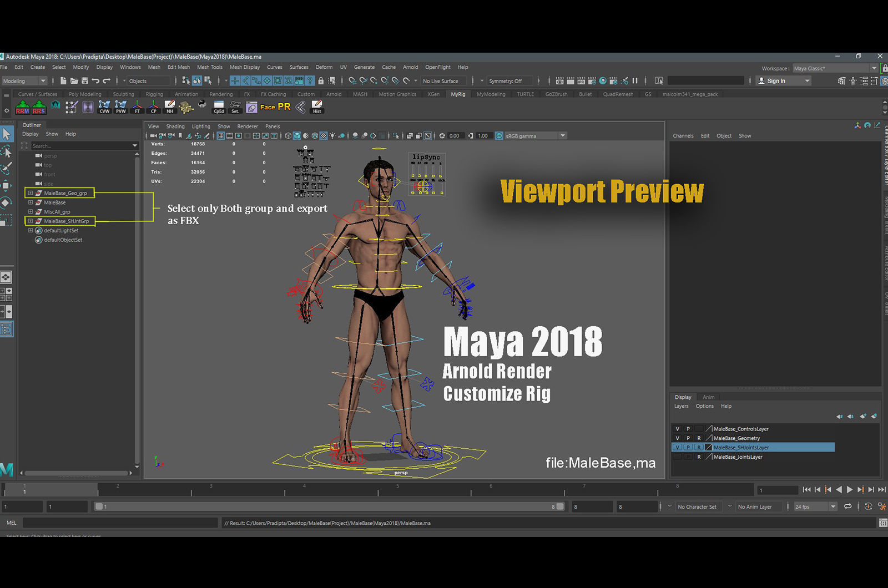Open the Sign In dropdown

click(x=784, y=81)
